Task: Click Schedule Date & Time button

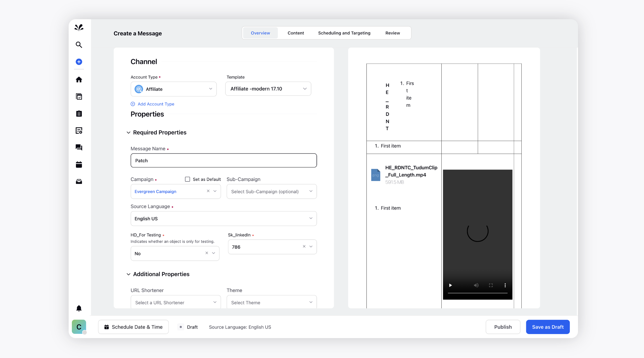Action: coord(133,327)
